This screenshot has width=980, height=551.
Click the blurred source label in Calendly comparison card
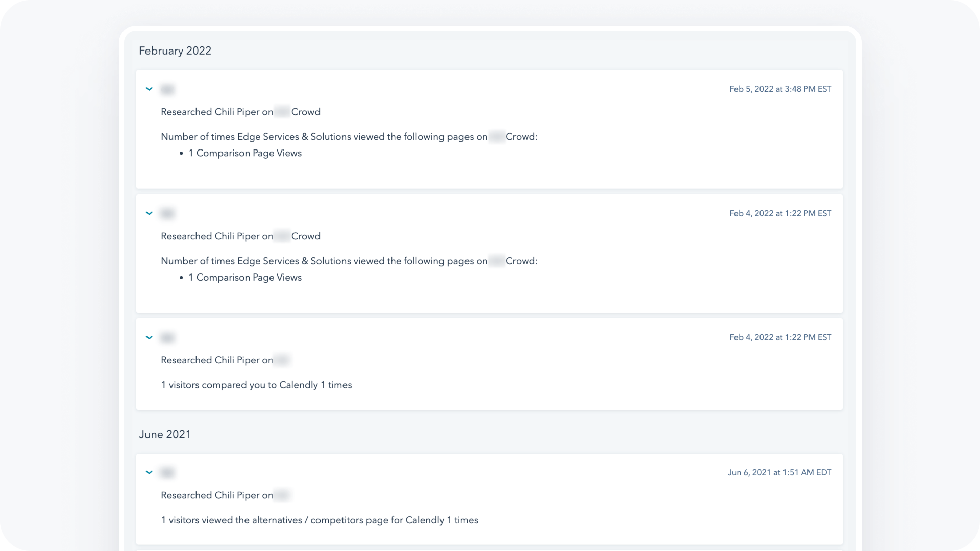click(x=167, y=338)
